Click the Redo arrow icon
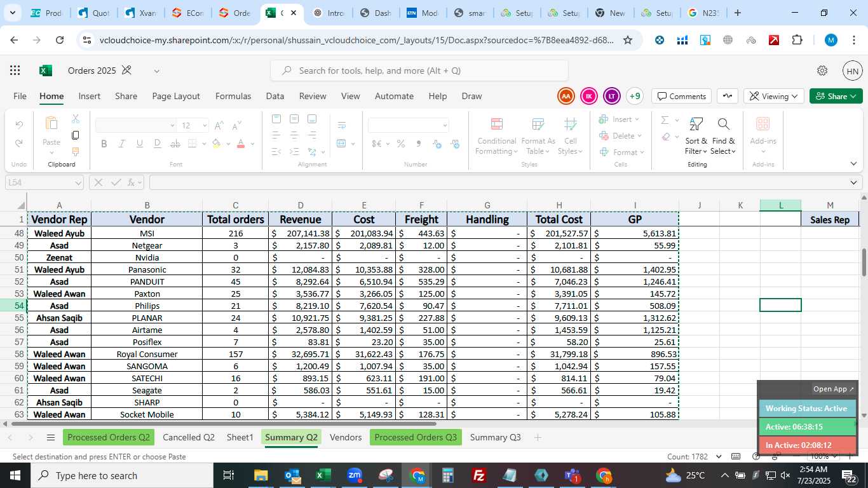868x488 pixels. (x=19, y=144)
